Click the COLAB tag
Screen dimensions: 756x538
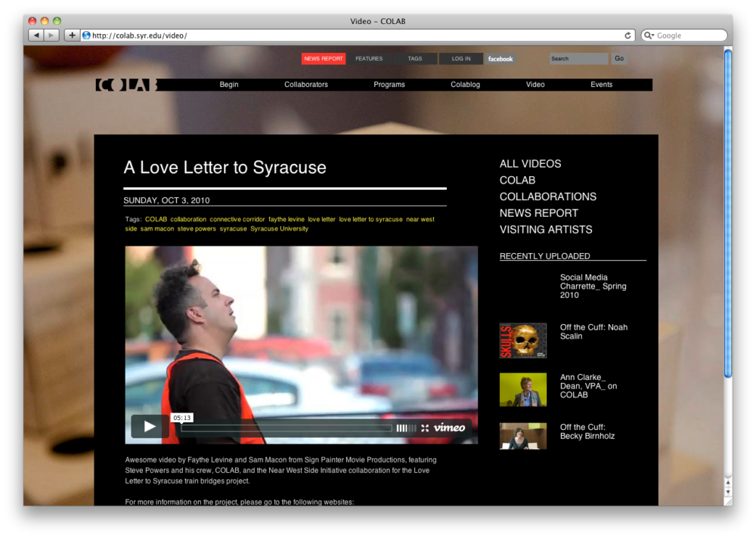[x=156, y=219]
